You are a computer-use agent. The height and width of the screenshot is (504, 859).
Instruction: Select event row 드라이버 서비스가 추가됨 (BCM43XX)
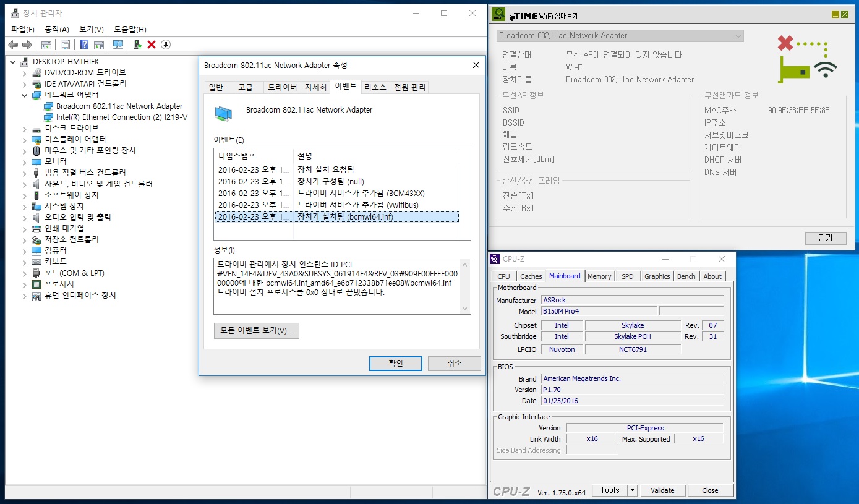tap(337, 193)
